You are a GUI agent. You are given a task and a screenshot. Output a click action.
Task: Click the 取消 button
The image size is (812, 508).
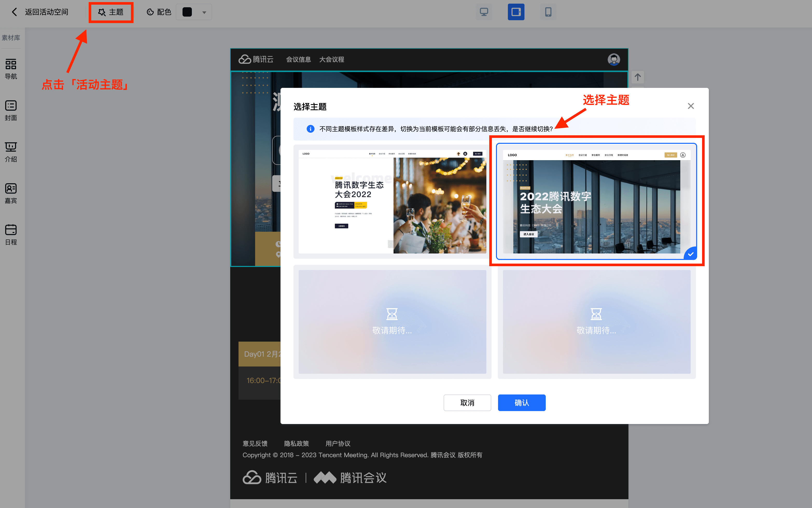click(x=467, y=403)
